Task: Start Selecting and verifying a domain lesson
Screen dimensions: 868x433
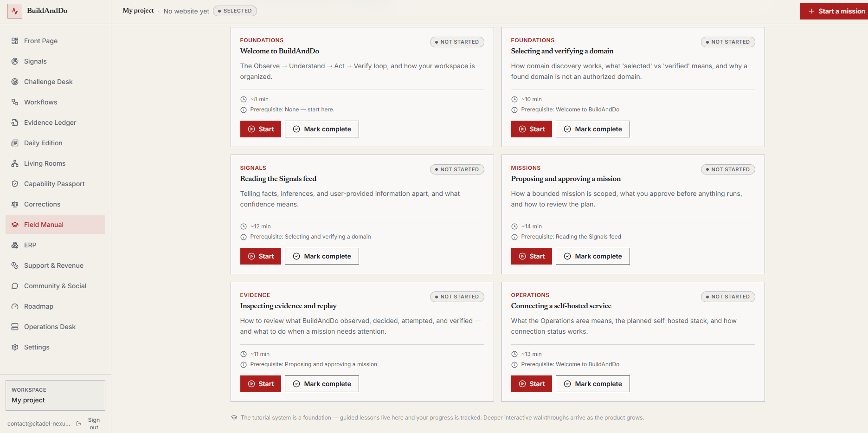Action: [x=532, y=129]
